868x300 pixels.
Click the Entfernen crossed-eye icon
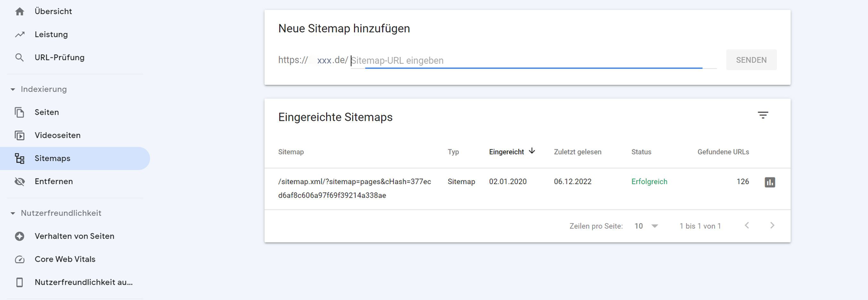20,182
